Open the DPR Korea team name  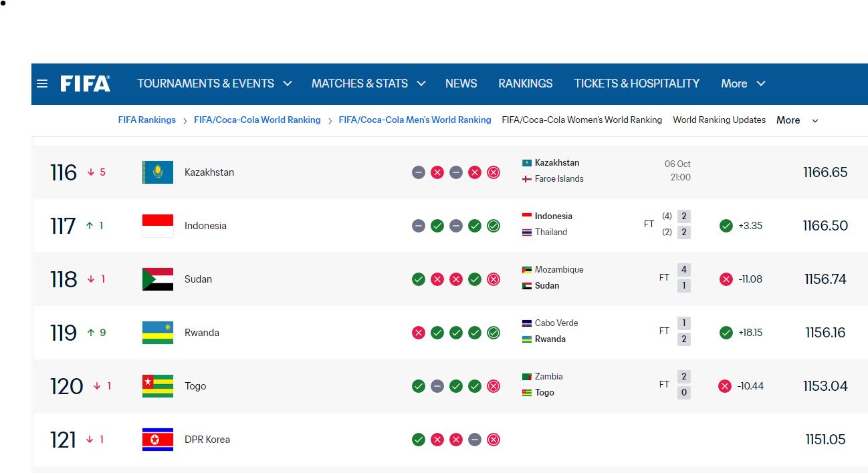(x=207, y=440)
